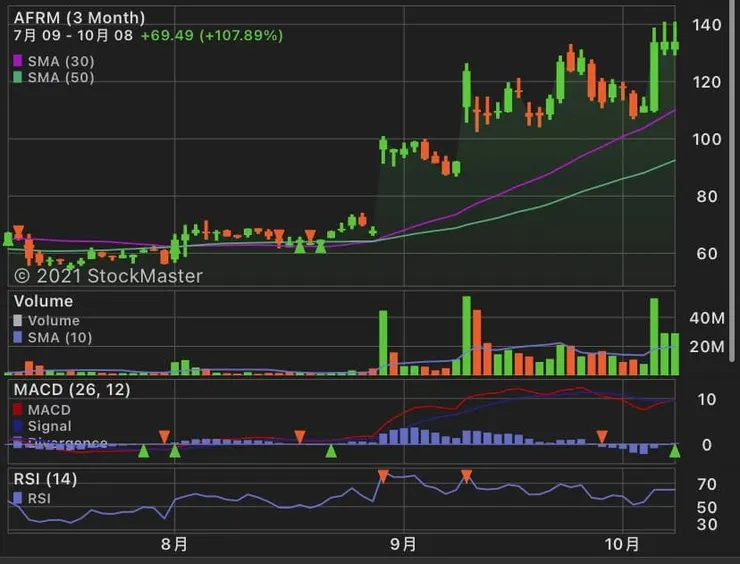
Task: Click the SMA (50) legend label
Action: tap(61, 77)
